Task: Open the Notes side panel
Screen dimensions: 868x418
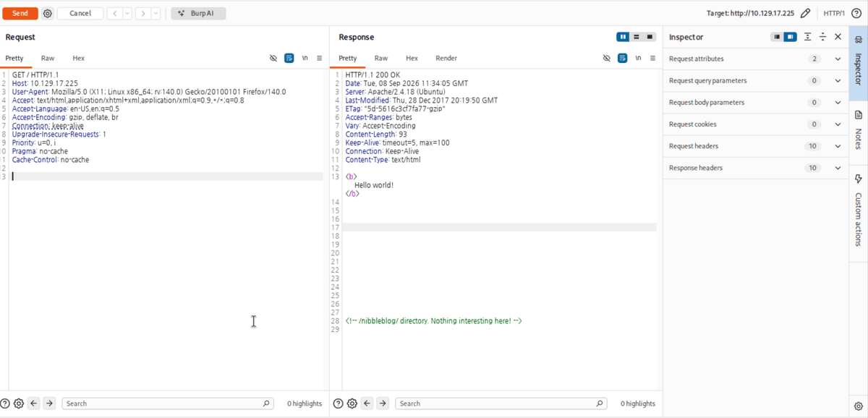Action: tap(859, 129)
